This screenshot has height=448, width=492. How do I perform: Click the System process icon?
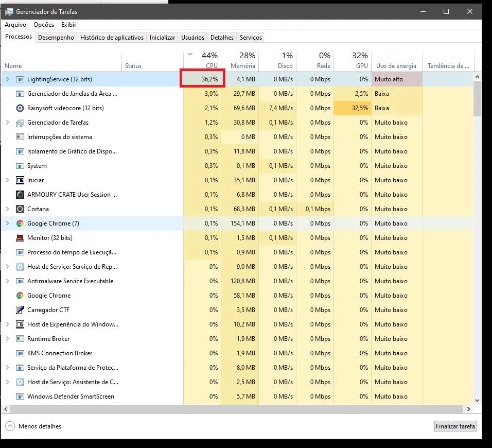click(x=20, y=166)
